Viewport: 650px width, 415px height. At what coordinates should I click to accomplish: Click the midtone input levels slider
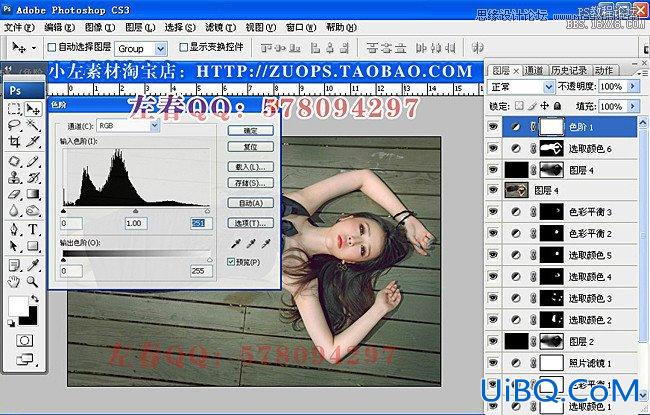point(136,211)
